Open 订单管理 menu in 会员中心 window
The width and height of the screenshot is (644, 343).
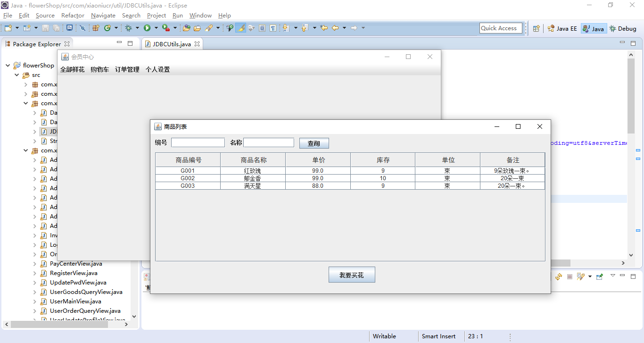coord(127,69)
